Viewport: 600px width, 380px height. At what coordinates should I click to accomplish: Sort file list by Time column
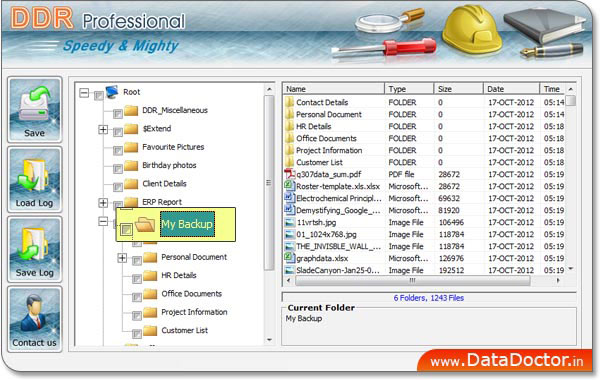coord(552,89)
